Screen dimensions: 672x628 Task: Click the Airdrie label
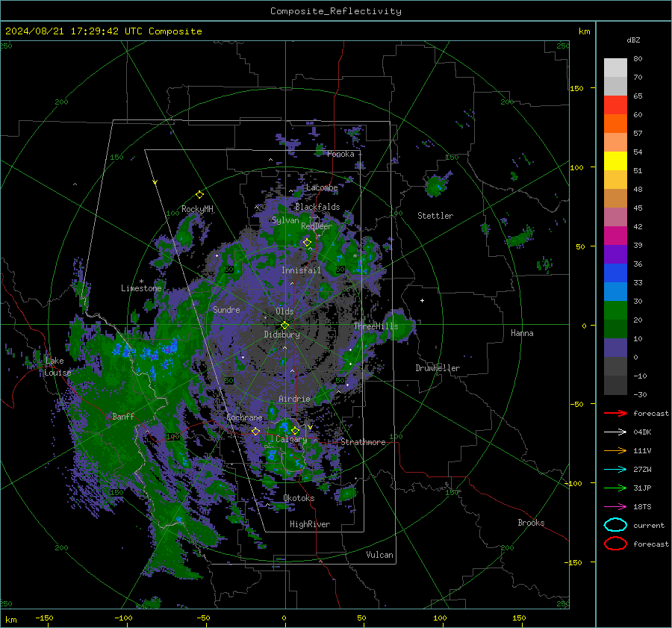[294, 399]
